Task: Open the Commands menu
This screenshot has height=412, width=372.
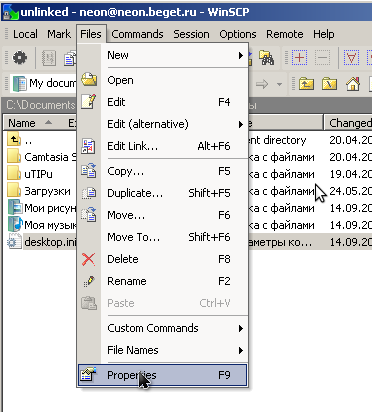Action: click(137, 34)
